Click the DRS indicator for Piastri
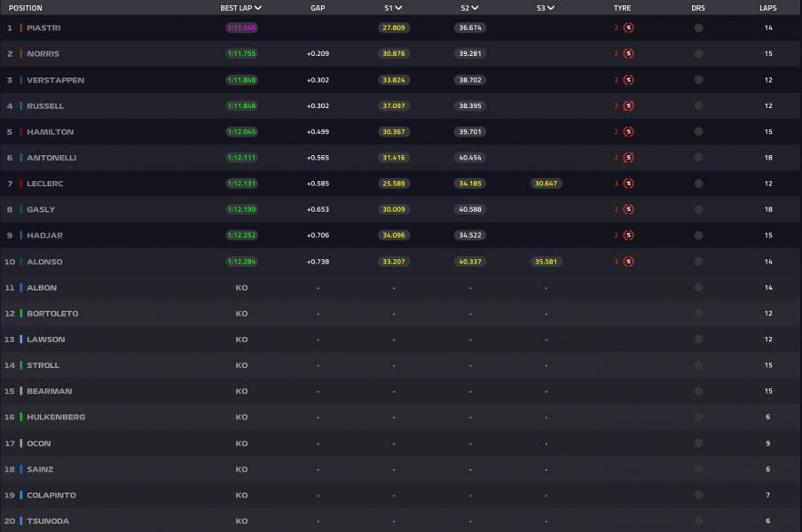Viewport: 802px width, 532px height. (699, 28)
